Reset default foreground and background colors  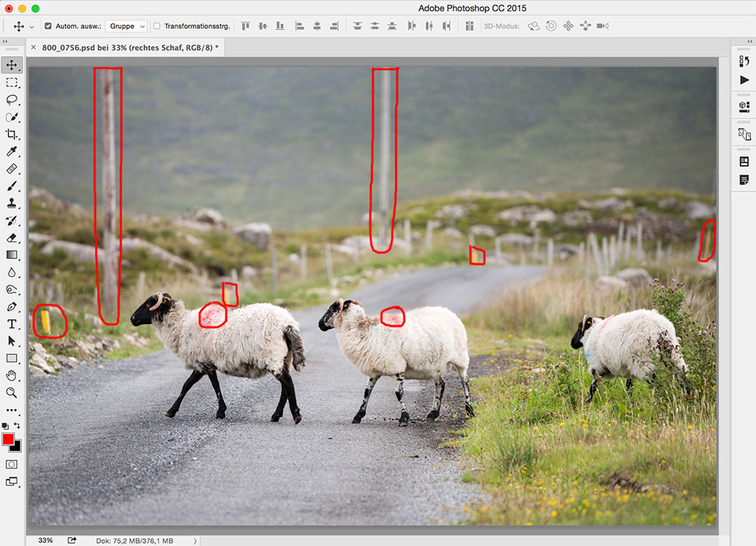point(5,426)
